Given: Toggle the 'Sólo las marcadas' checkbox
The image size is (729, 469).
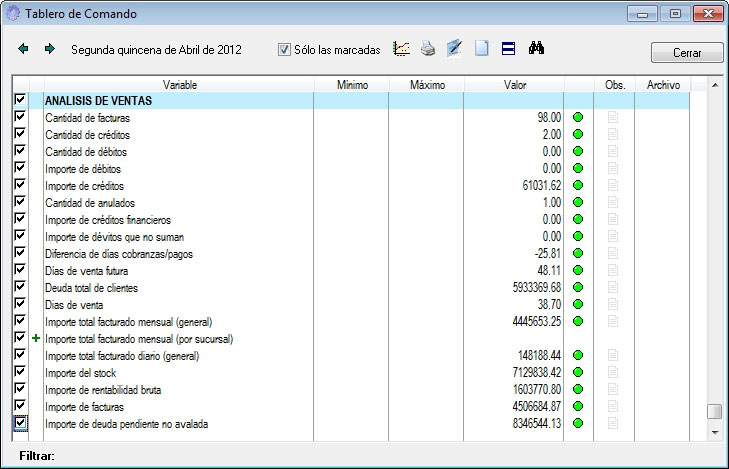Looking at the screenshot, I should tap(284, 49).
